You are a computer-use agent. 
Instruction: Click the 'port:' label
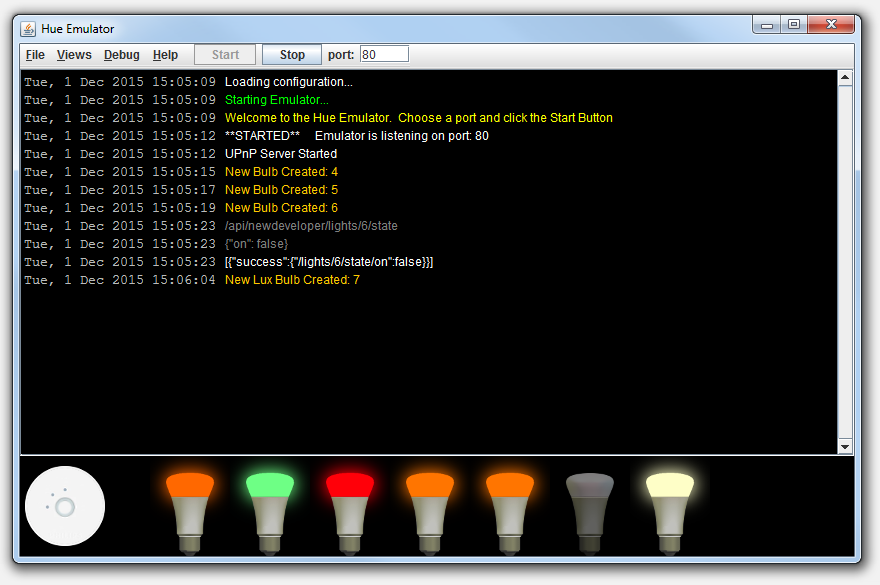pos(341,55)
